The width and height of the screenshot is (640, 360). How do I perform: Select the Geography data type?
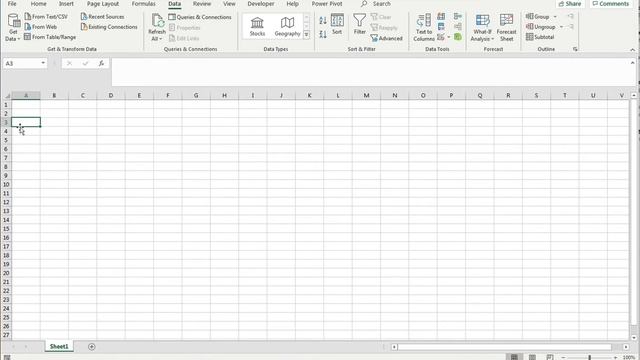tap(287, 27)
